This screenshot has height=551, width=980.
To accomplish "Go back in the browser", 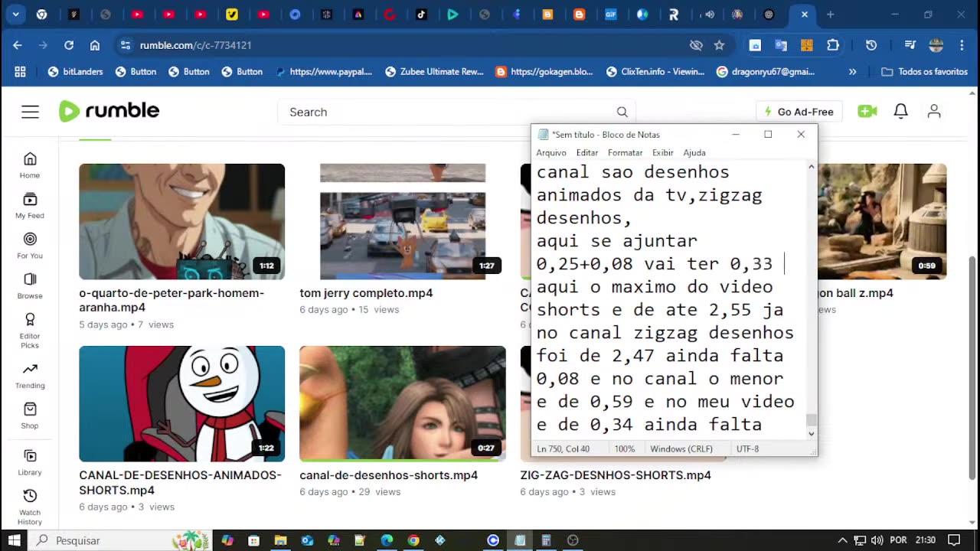I will pyautogui.click(x=18, y=45).
